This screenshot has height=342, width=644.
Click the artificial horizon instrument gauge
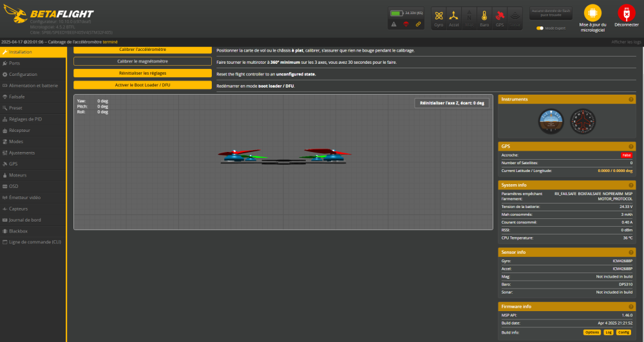[x=551, y=120]
